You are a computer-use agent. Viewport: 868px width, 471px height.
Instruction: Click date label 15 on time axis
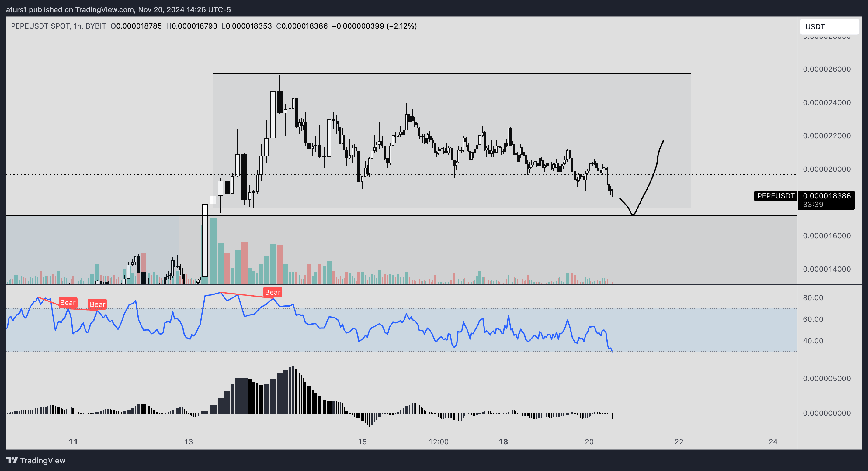pyautogui.click(x=362, y=442)
